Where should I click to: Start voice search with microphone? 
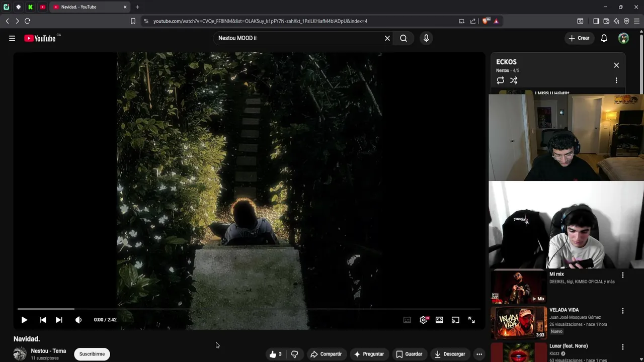[426, 38]
